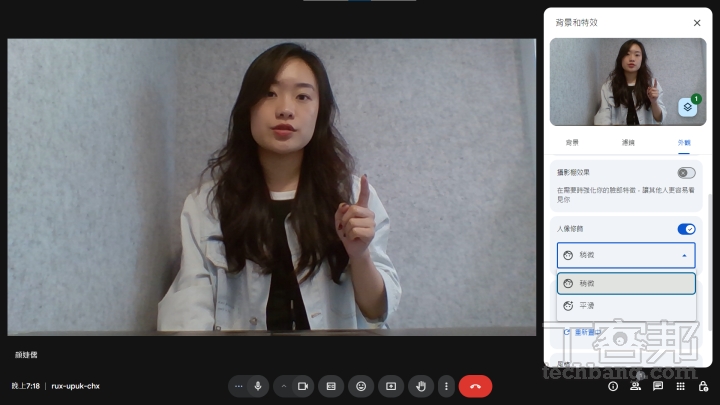The width and height of the screenshot is (720, 405).
Task: Click the self-view preview thumbnail
Action: [x=628, y=82]
